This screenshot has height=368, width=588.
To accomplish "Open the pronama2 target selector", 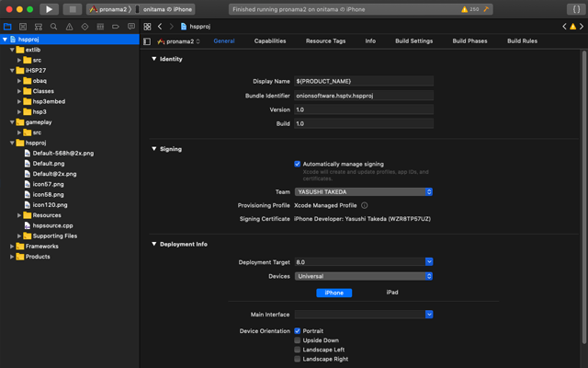I will [178, 41].
